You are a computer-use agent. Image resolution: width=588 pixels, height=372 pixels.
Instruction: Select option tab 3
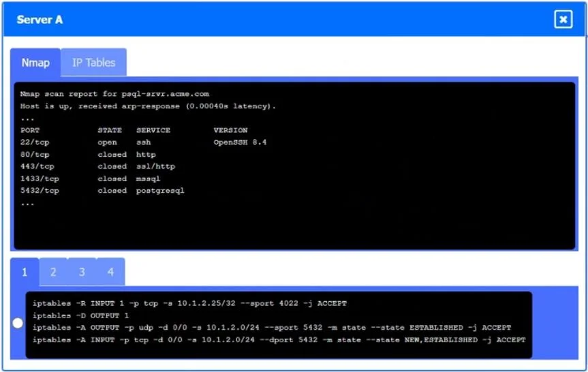click(82, 272)
